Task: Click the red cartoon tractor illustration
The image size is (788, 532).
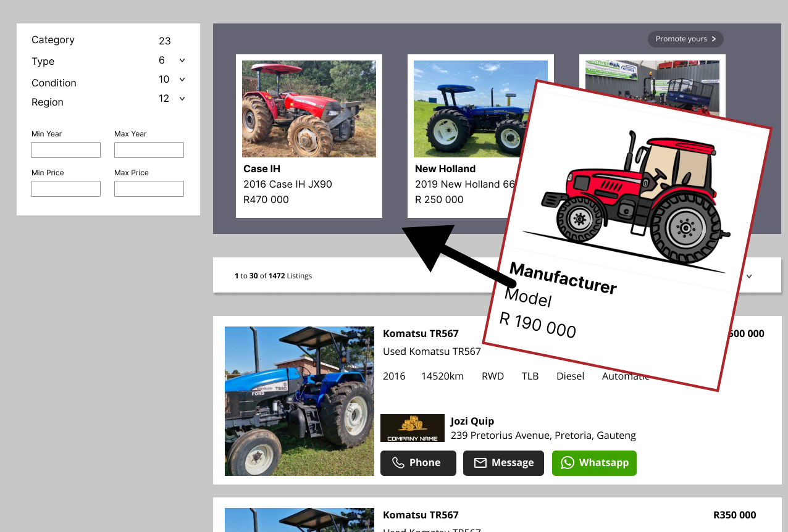Action: 636,197
